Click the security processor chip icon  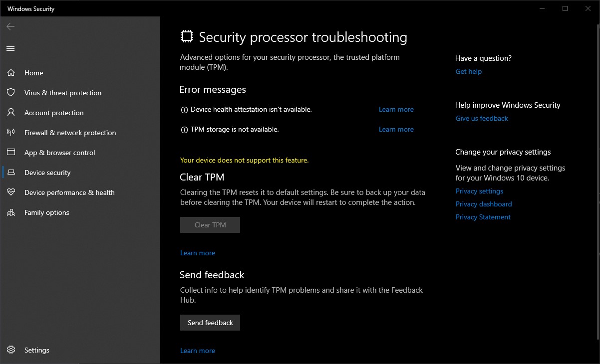(x=187, y=36)
